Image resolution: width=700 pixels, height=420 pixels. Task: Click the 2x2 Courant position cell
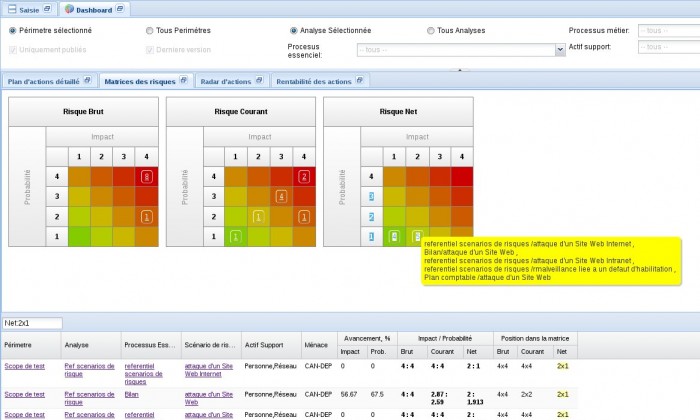[x=526, y=395]
